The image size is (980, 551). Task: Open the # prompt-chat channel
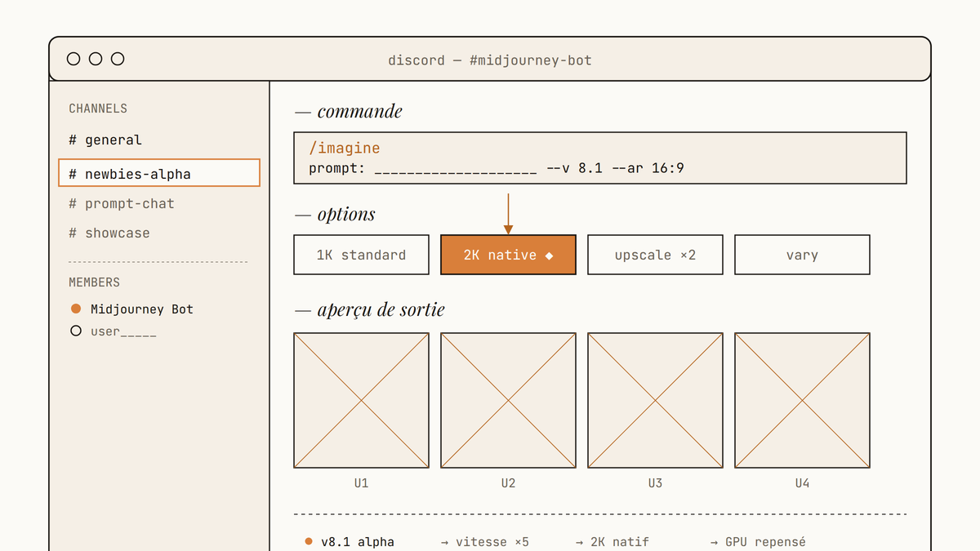(x=122, y=203)
